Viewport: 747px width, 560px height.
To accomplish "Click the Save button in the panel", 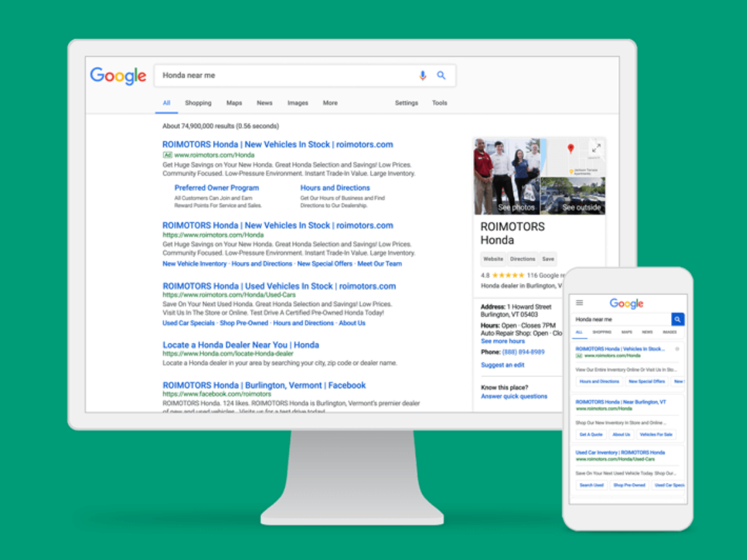I will tap(548, 259).
